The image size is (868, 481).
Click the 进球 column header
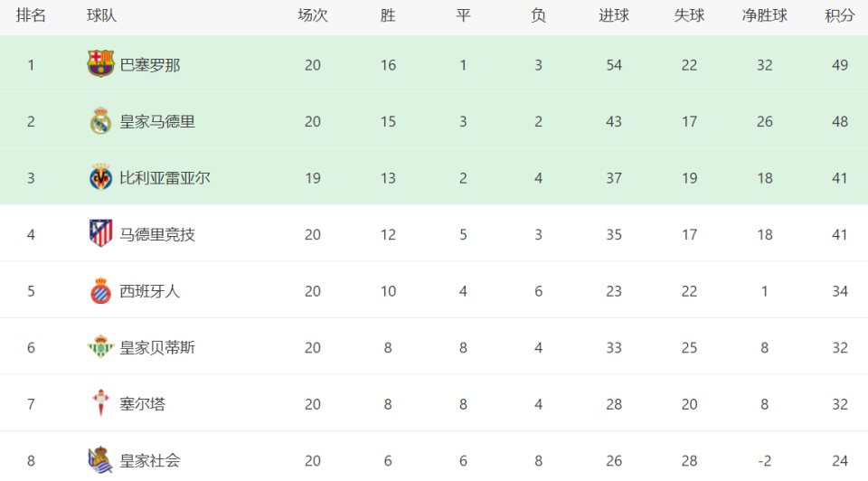tap(614, 15)
